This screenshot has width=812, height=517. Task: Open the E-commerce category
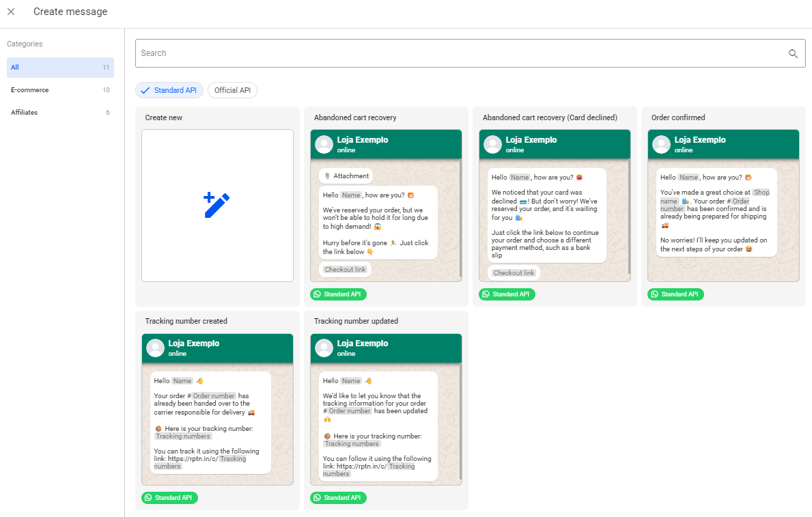coord(60,90)
